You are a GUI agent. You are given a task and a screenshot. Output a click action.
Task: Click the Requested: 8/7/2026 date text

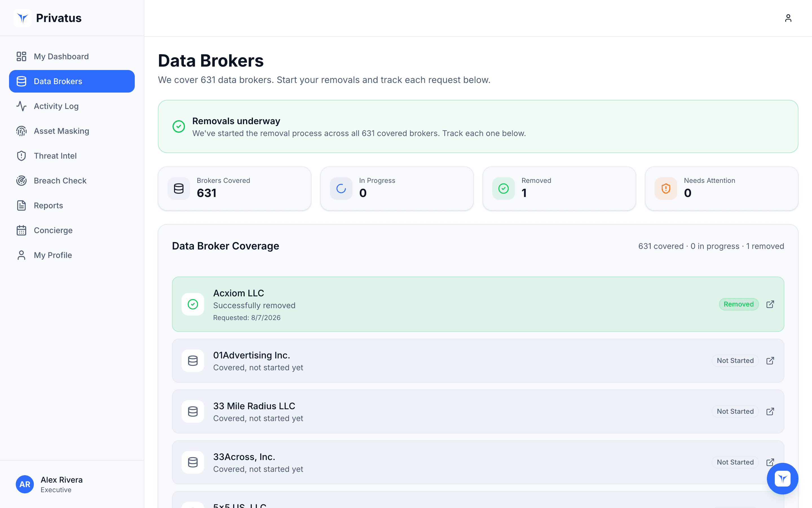[247, 318]
